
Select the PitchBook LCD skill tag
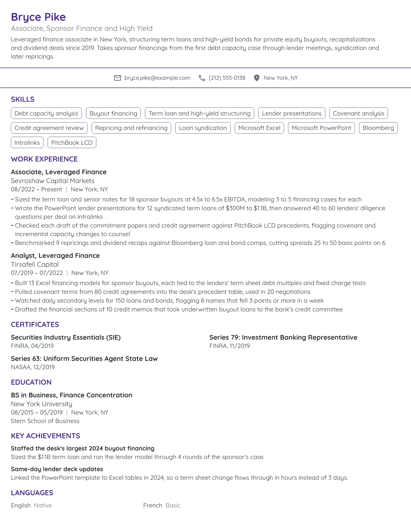pos(72,143)
